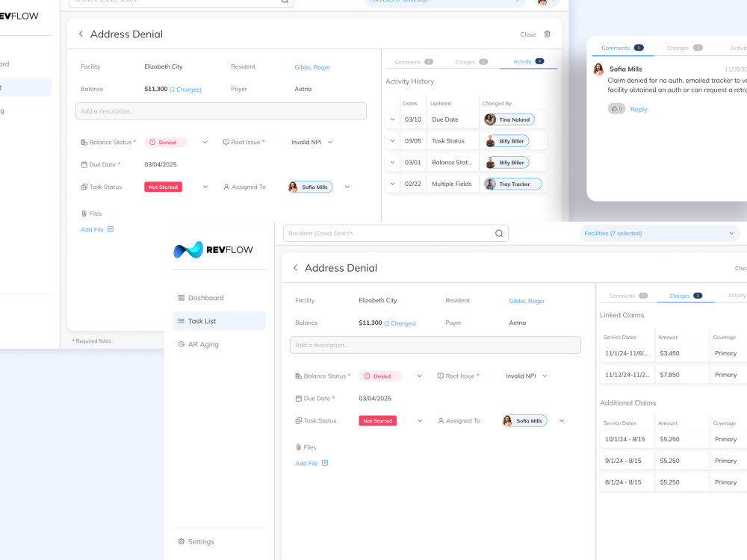Screen dimensions: 747x560
Task: Open Assigned To dropdown in front panel
Action: pyautogui.click(x=562, y=420)
